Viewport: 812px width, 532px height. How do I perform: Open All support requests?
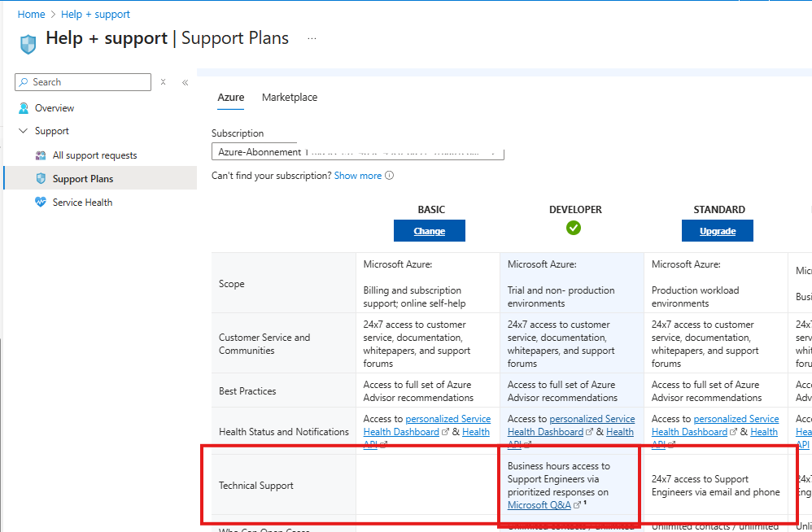coord(94,155)
